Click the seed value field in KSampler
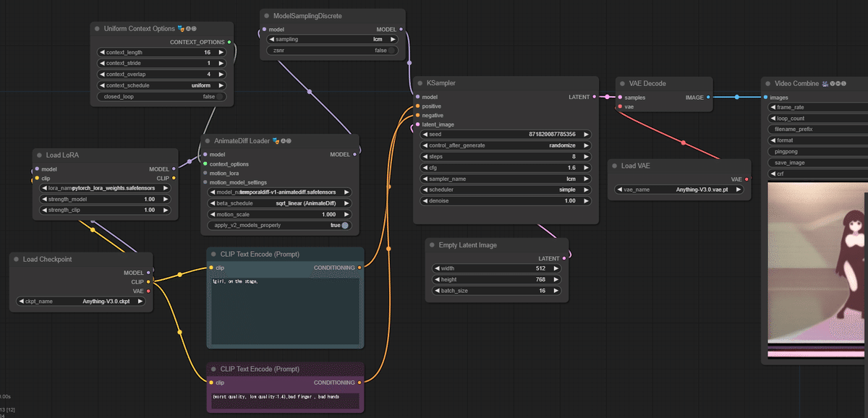This screenshot has width=868, height=418. click(506, 135)
